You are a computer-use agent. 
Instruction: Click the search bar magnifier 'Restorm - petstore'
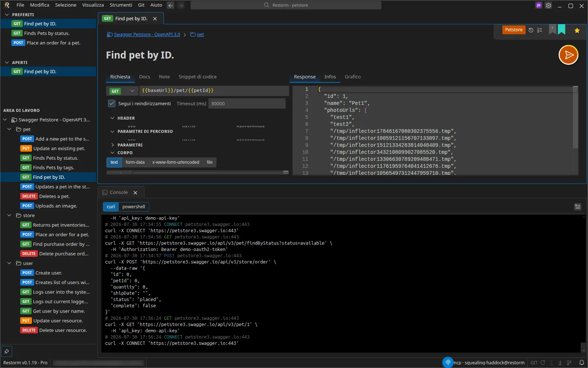(266, 5)
